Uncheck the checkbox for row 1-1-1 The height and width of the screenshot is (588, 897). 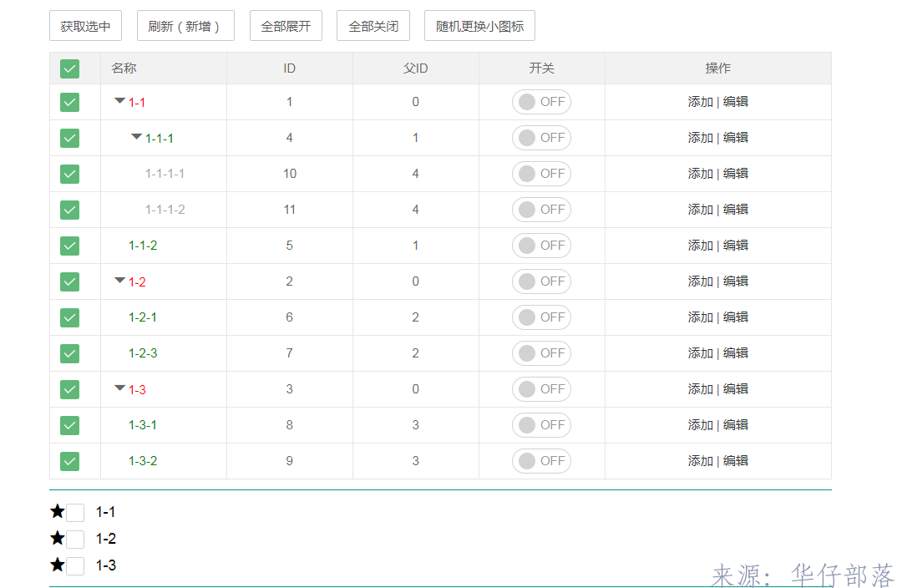pos(70,138)
